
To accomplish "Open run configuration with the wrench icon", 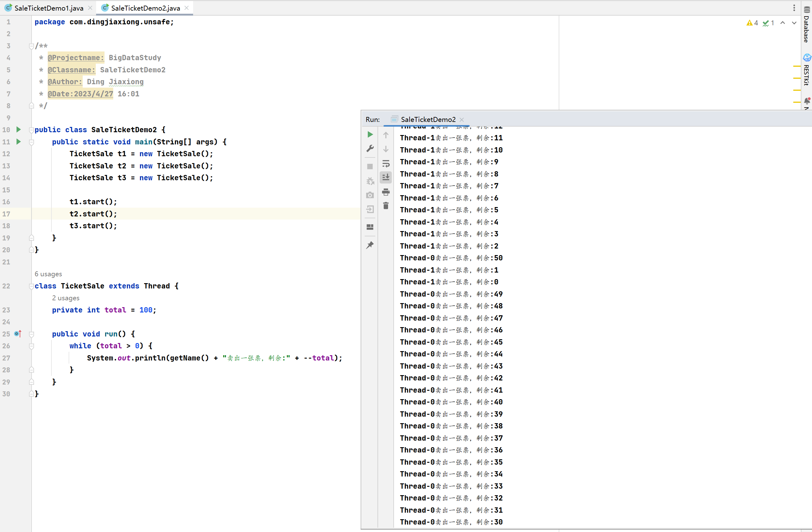I will (370, 149).
